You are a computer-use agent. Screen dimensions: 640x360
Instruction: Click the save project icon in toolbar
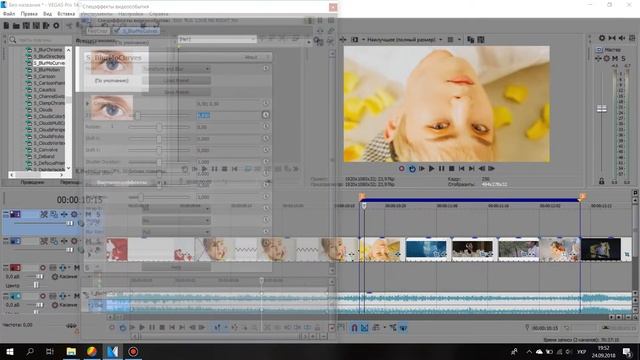pos(26,26)
